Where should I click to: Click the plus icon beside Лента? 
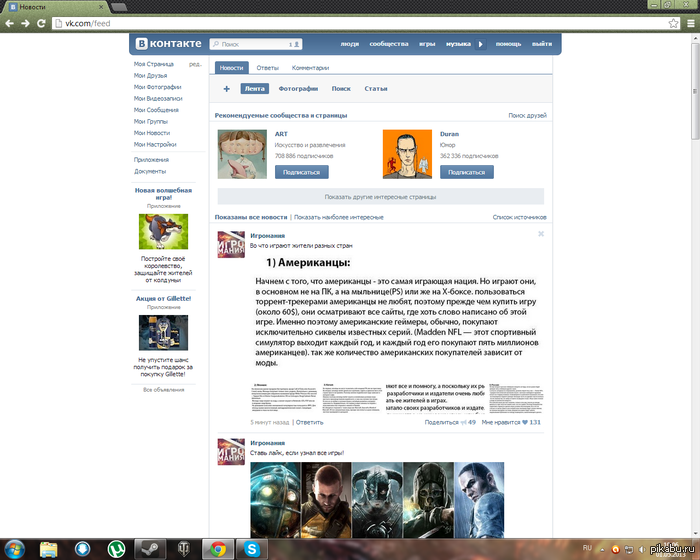(x=226, y=89)
